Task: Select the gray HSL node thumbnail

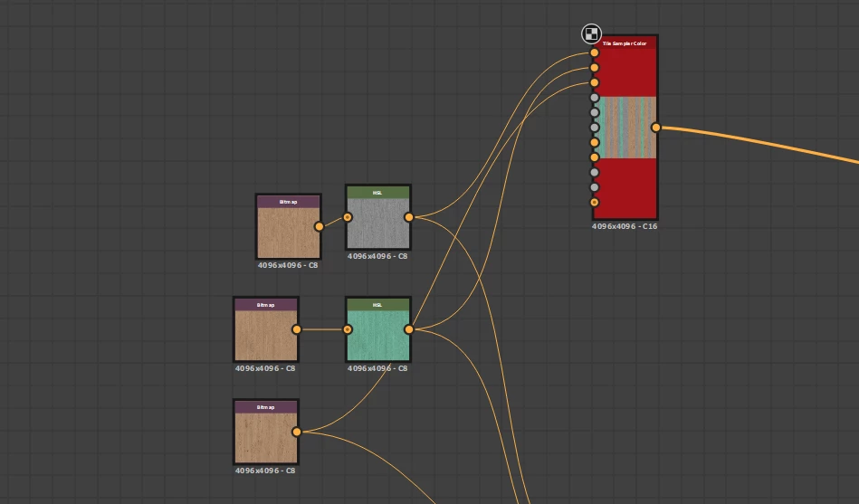Action: (x=378, y=223)
